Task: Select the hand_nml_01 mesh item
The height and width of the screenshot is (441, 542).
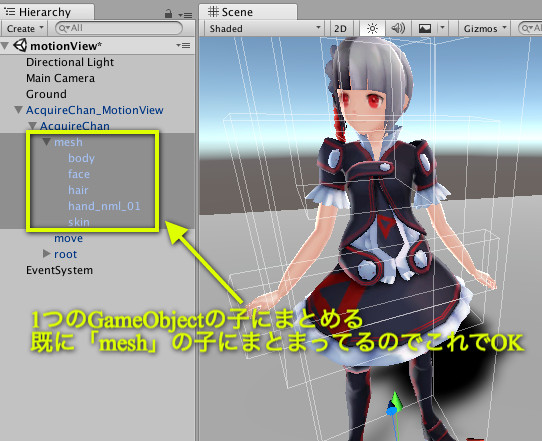Action: (x=104, y=206)
